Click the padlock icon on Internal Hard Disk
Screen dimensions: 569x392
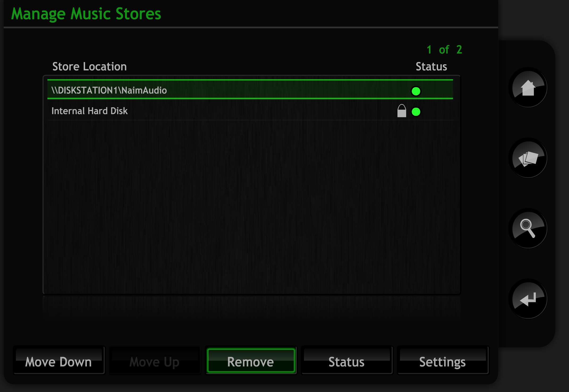click(402, 111)
